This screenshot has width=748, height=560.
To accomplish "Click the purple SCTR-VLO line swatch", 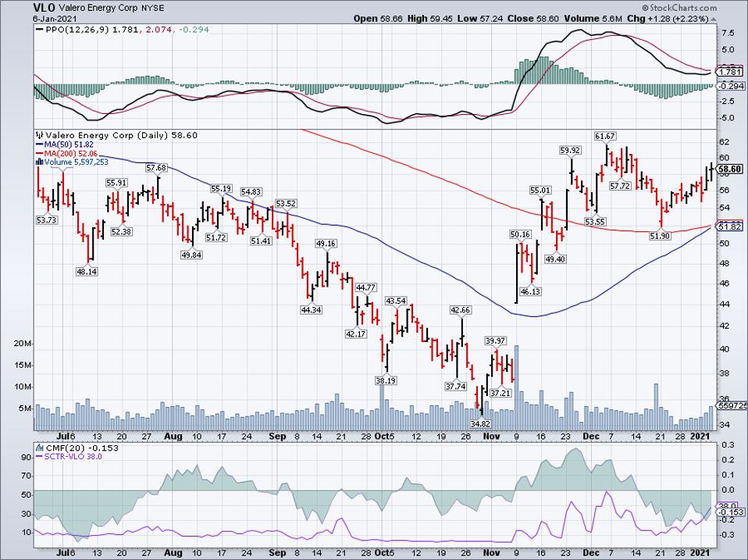I will [x=40, y=456].
